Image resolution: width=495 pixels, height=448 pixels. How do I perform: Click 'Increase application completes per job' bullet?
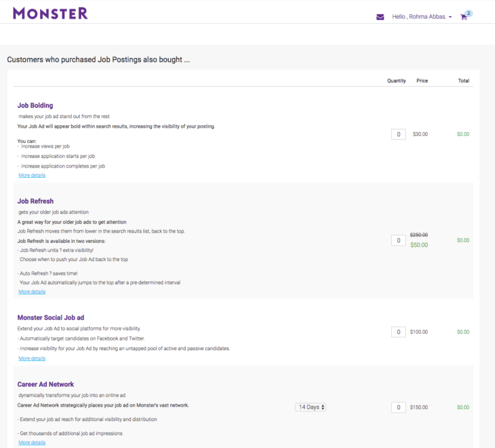[63, 166]
